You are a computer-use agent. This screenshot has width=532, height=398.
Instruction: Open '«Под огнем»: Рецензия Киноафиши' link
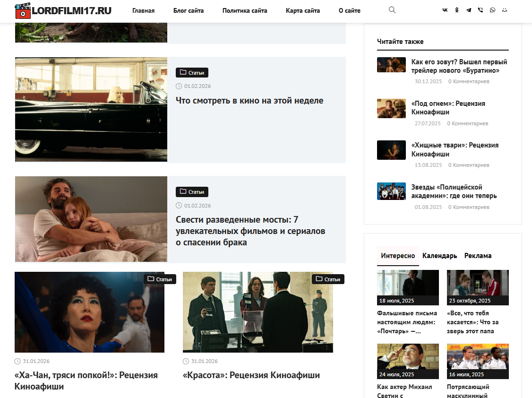point(448,108)
